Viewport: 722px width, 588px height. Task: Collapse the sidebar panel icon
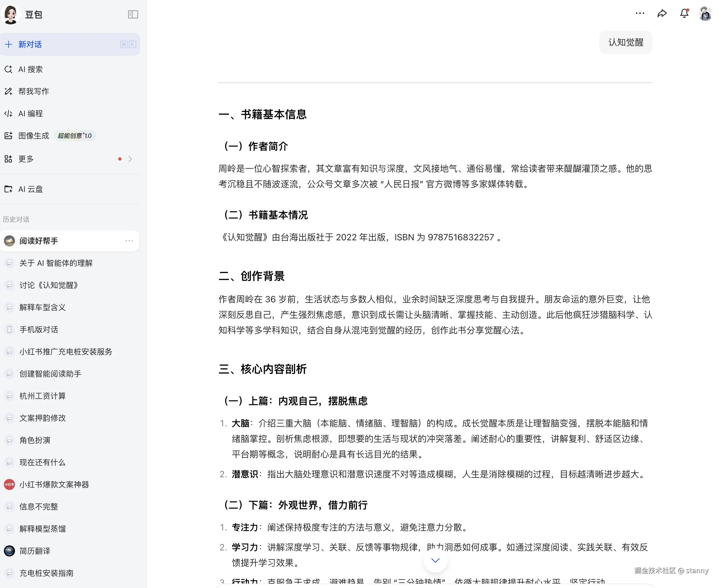coord(133,14)
